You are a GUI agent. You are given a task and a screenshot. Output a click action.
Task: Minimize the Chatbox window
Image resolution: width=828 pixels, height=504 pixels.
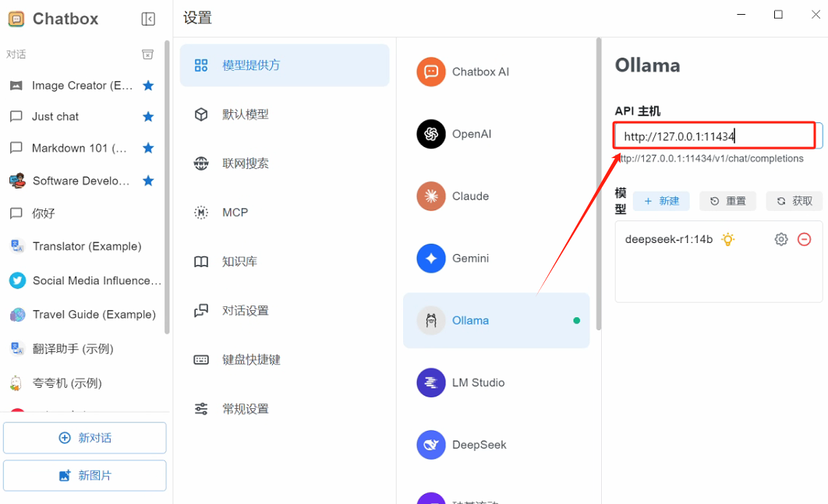741,15
